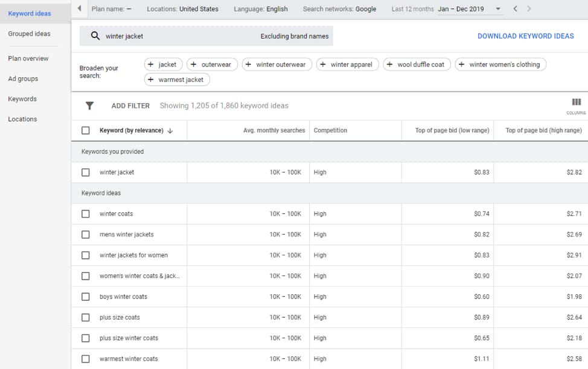Collapse the side panel arrow icon
The width and height of the screenshot is (588, 369).
pyautogui.click(x=79, y=8)
